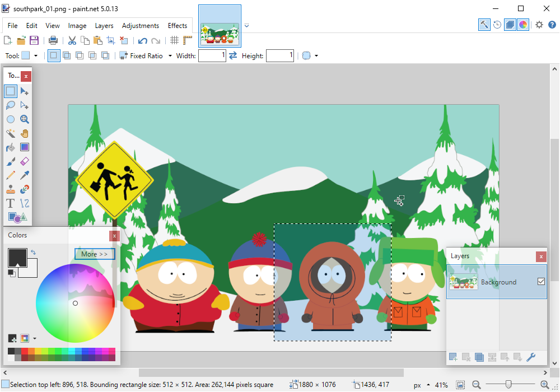Image resolution: width=560 pixels, height=392 pixels.
Task: Open the px units dropdown
Action: pos(428,385)
